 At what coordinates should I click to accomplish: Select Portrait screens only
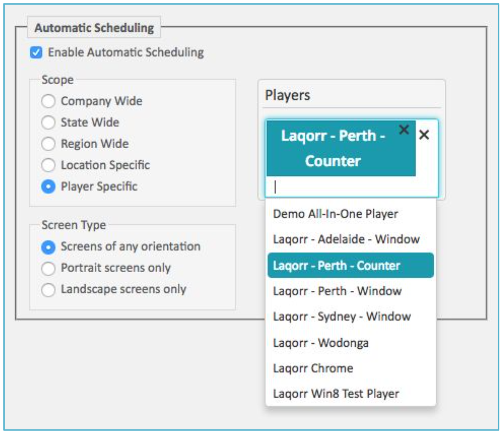pos(48,268)
